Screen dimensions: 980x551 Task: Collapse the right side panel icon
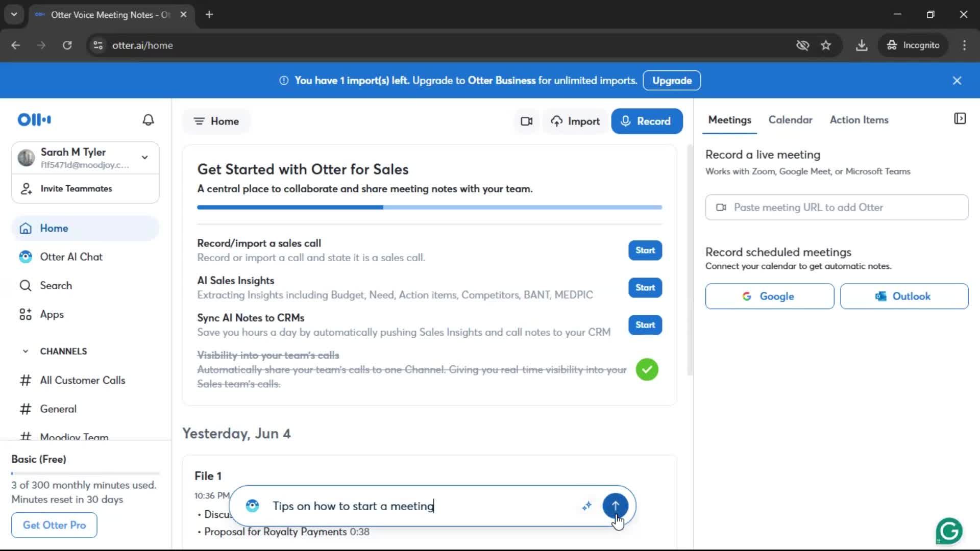[x=960, y=119]
